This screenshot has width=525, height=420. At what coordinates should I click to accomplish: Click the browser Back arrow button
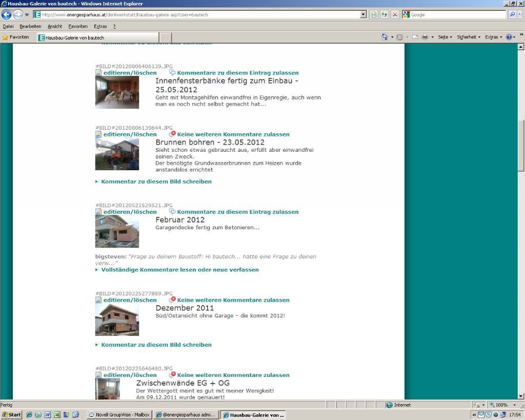point(7,15)
